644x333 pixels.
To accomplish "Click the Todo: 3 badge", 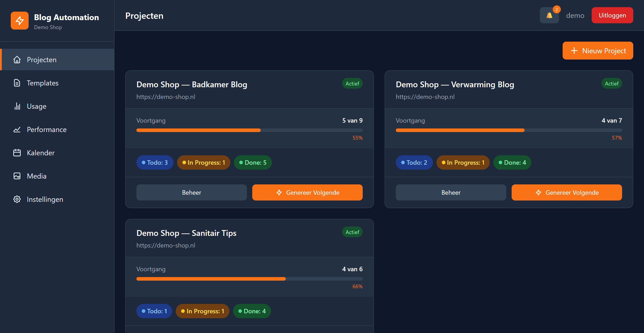I will [155, 162].
